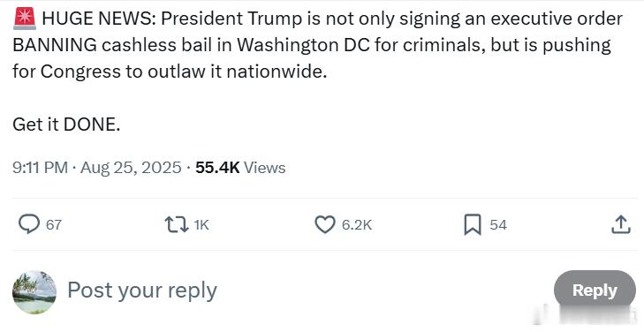The height and width of the screenshot is (332, 644).
Task: Open replies via the speech bubble icon
Action: coord(29,224)
